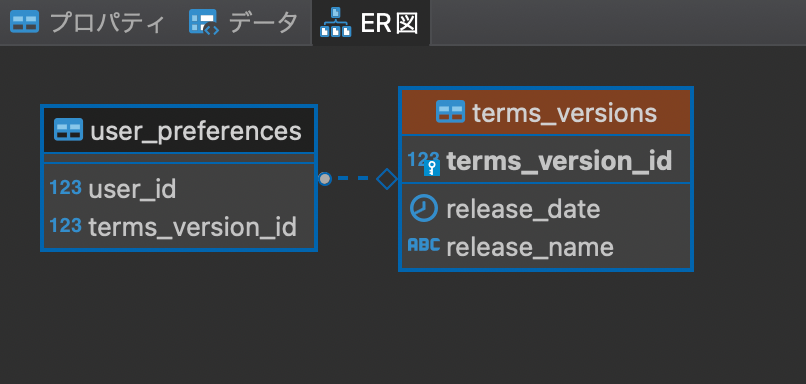Select terms_version_id column in user_preferences
The image size is (806, 384).
[x=179, y=227]
